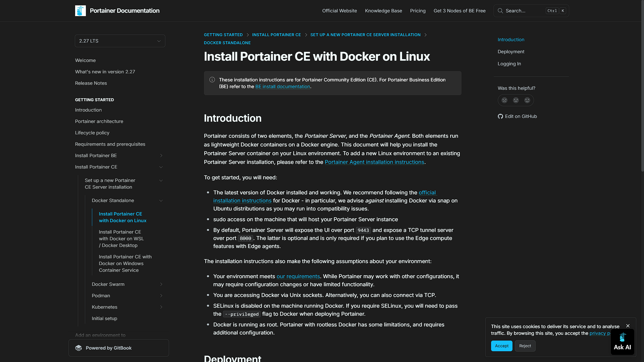Click the GitHub icon beside Edit on GitHub
The width and height of the screenshot is (644, 362).
(500, 116)
